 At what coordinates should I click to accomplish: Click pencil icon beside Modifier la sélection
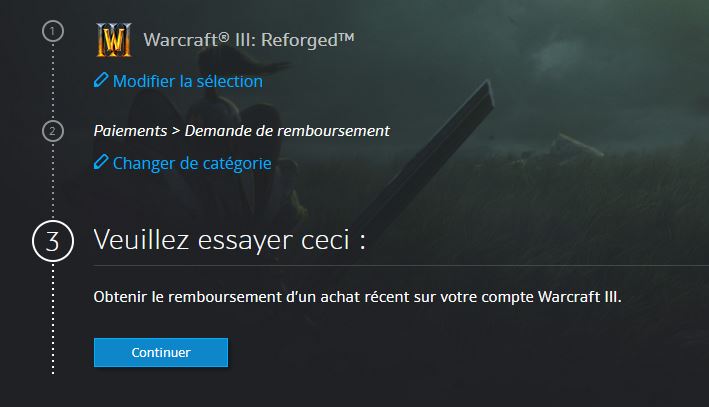[101, 80]
